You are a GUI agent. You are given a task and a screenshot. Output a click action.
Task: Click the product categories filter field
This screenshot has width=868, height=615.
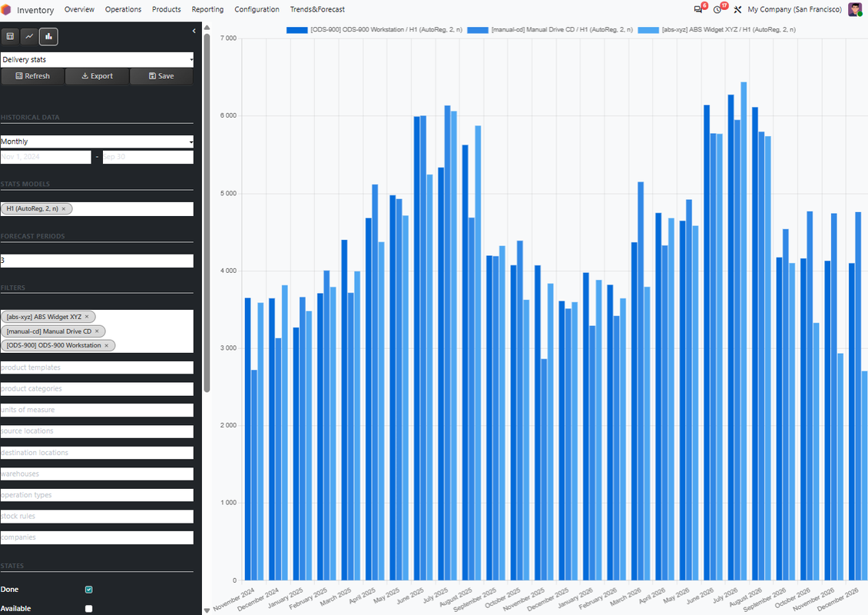pos(97,389)
